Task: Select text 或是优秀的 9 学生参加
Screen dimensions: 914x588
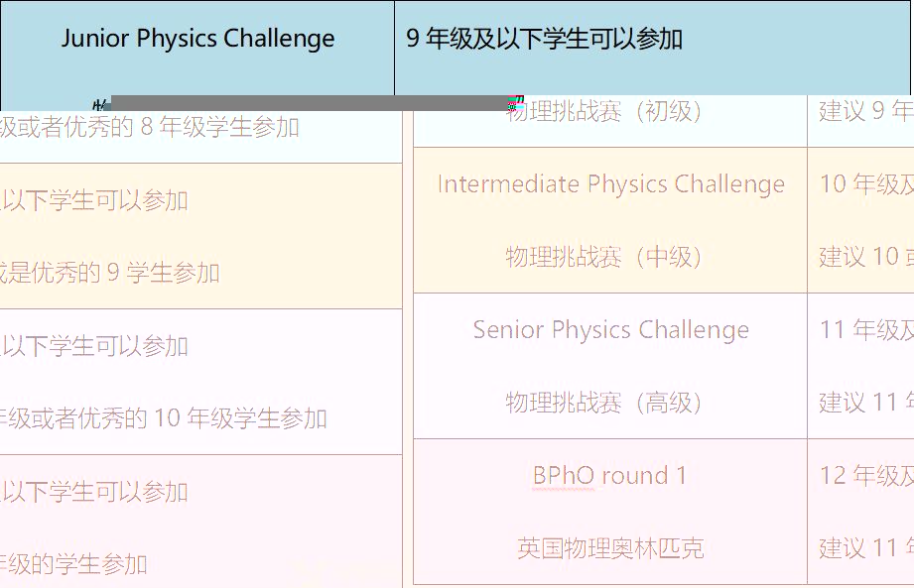Action: (109, 273)
